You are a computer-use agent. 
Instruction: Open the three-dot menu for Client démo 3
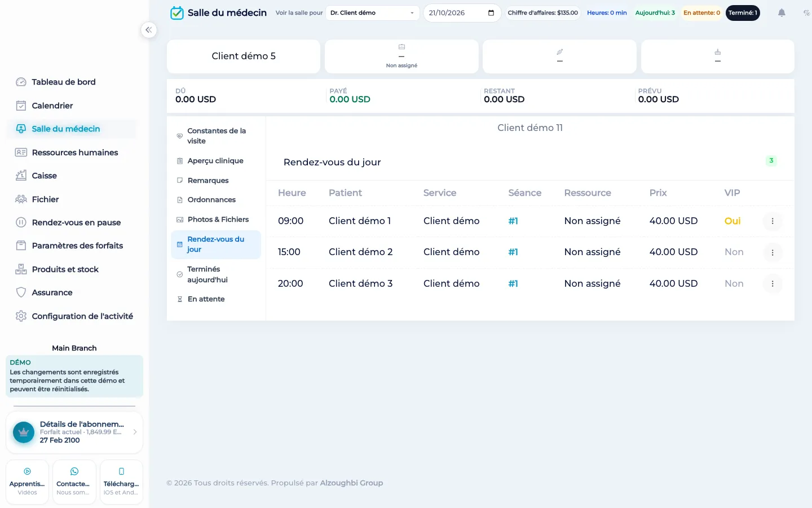click(x=773, y=284)
